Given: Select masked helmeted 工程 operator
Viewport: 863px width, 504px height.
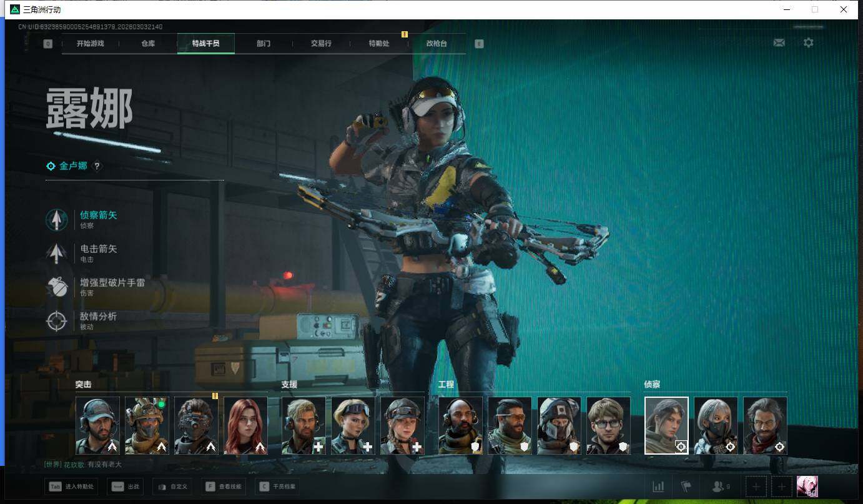Looking at the screenshot, I should 559,425.
